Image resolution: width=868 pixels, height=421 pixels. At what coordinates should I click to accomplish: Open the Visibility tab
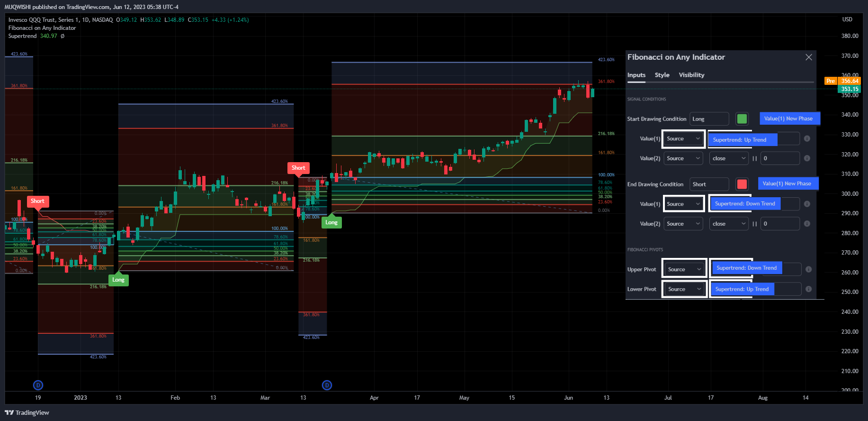click(691, 75)
